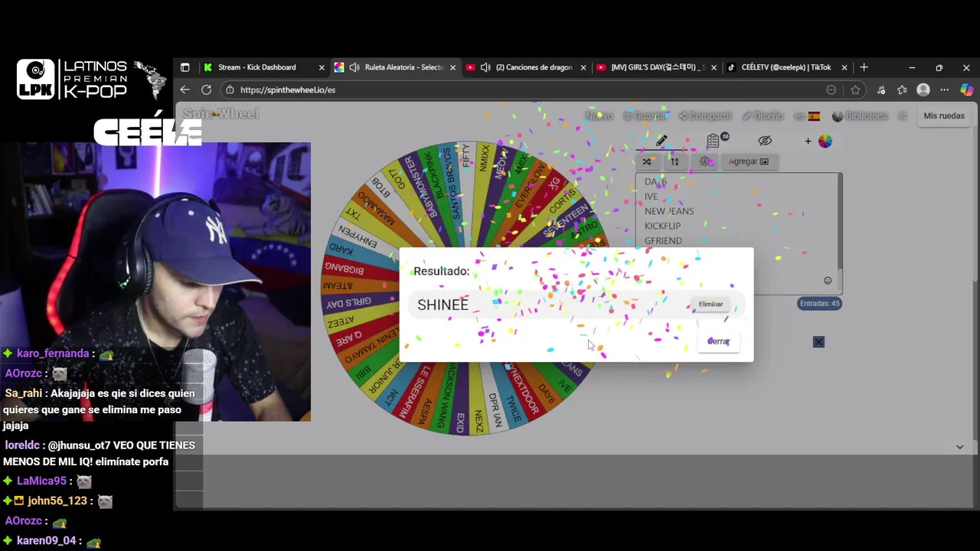The width and height of the screenshot is (980, 551).
Task: Add a new wheel with the plus icon
Action: pos(808,141)
